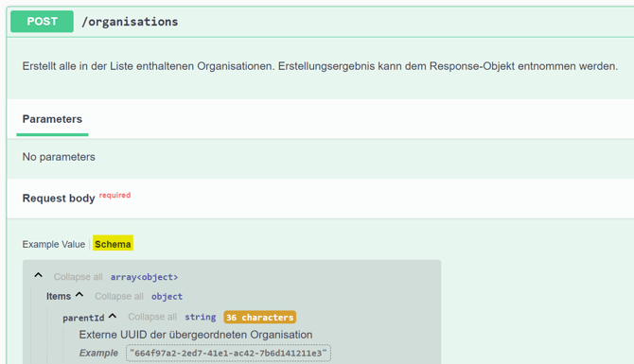Click the 36 characters constraint badge
Screen dimensions: 634x364
click(x=259, y=317)
